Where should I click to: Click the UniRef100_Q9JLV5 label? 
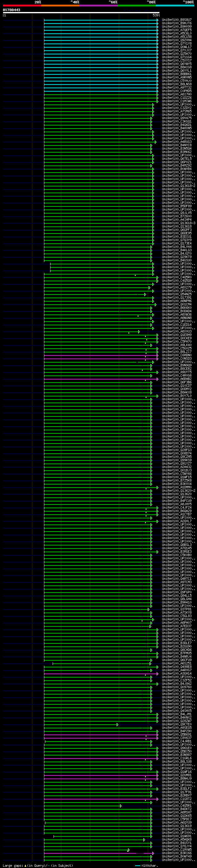click(177, 213)
